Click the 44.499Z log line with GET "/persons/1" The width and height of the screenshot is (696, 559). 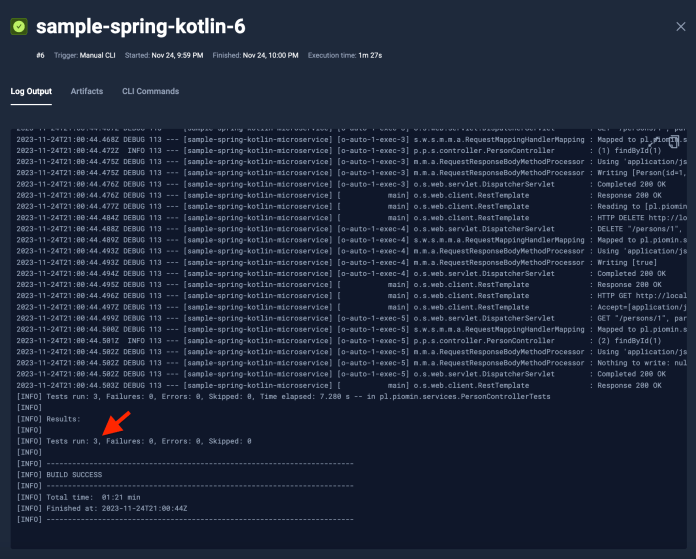pyautogui.click(x=352, y=318)
